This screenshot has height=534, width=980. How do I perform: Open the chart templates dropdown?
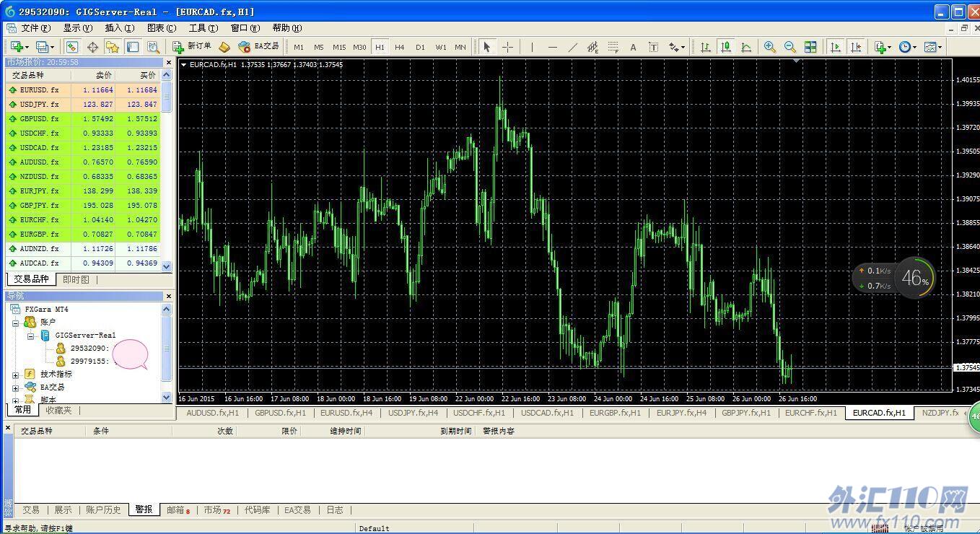[932, 47]
